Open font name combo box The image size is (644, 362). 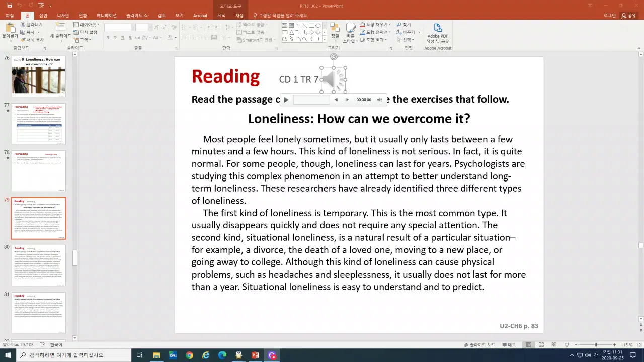point(119,27)
